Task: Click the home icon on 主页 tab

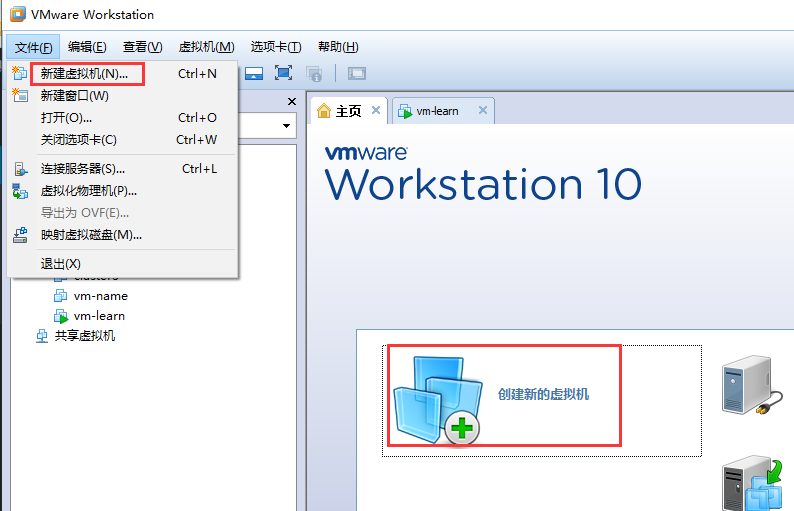Action: 324,110
